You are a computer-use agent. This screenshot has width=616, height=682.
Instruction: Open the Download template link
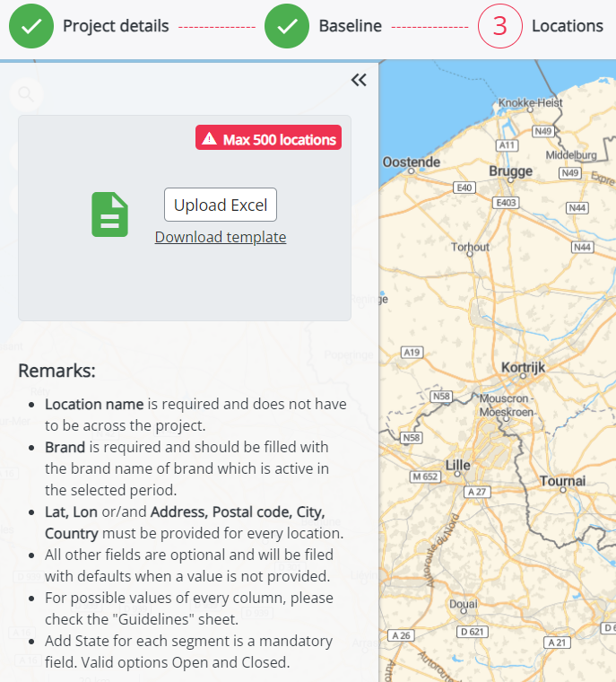tap(221, 237)
